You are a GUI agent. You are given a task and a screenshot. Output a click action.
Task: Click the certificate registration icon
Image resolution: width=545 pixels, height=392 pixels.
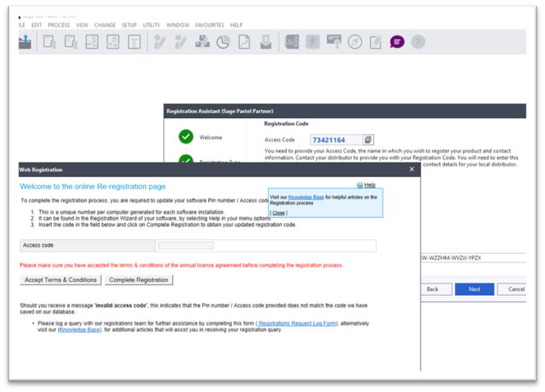pos(334,41)
